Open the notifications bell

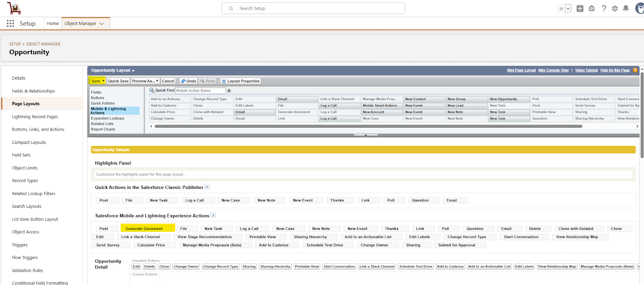(x=626, y=8)
